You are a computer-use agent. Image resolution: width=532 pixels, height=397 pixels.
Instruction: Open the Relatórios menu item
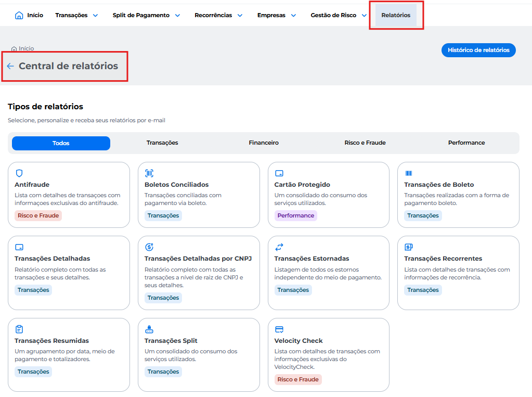396,15
